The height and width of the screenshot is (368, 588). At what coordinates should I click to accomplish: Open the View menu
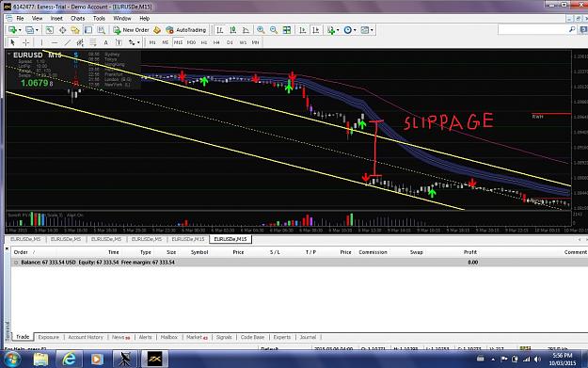click(x=37, y=18)
